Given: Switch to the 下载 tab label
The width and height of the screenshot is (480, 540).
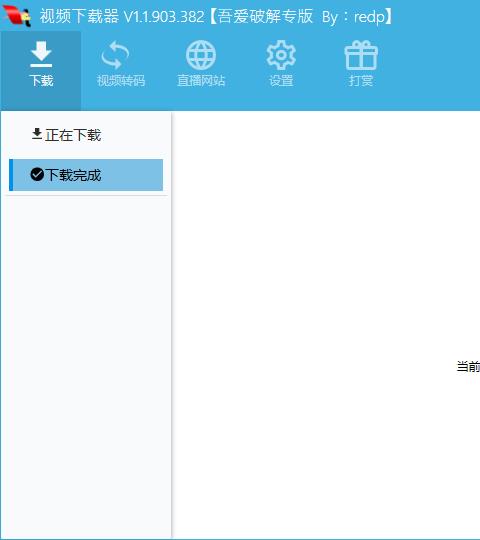Looking at the screenshot, I should click(41, 81).
